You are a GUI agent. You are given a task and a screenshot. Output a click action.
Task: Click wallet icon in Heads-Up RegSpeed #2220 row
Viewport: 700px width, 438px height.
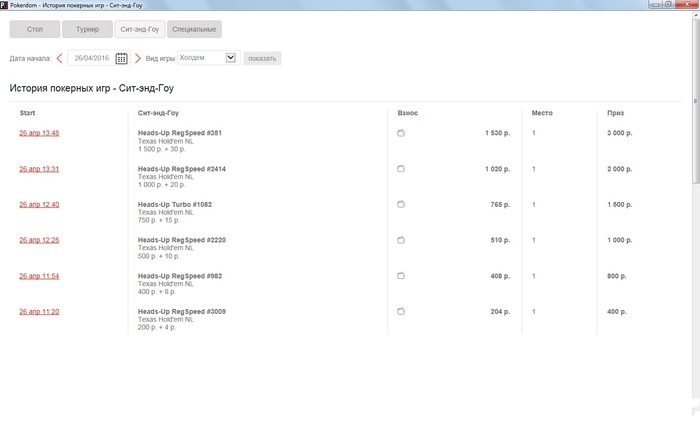401,240
